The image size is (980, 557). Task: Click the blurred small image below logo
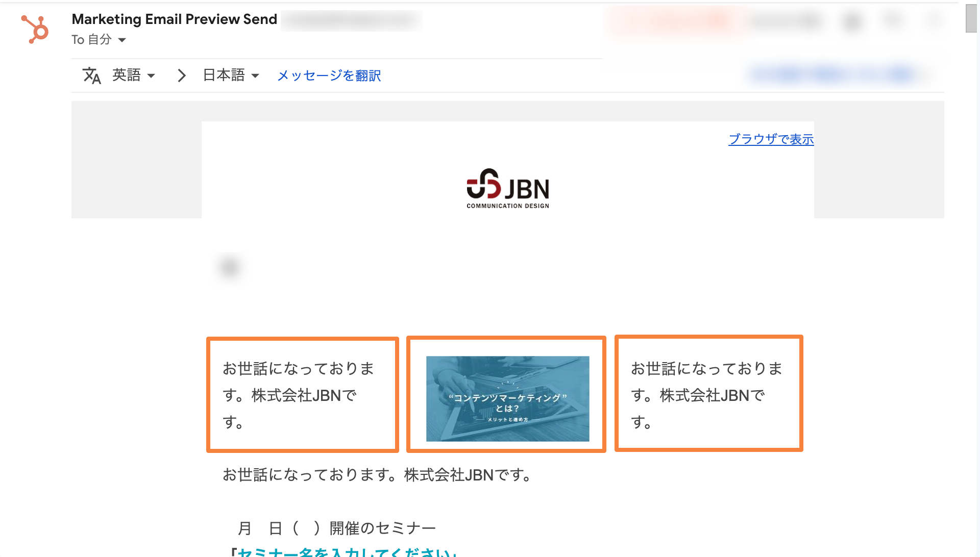pyautogui.click(x=230, y=267)
